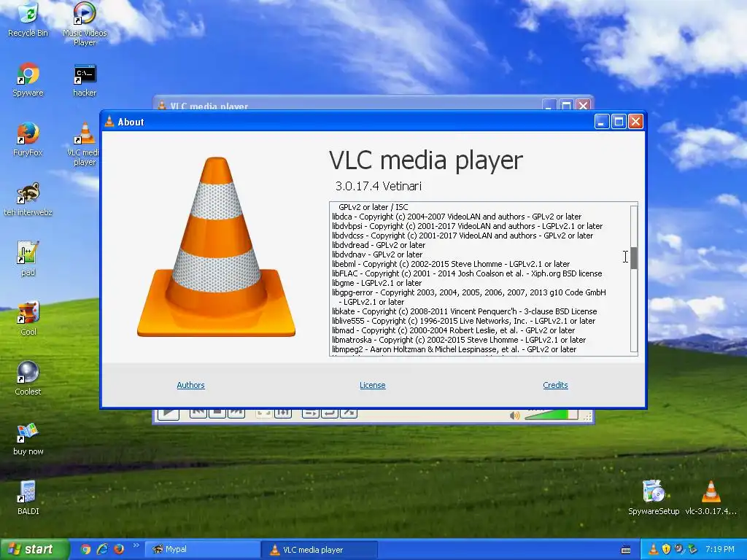The height and width of the screenshot is (560, 747).
Task: Expand the quick launch overflow chevron
Action: (136, 545)
